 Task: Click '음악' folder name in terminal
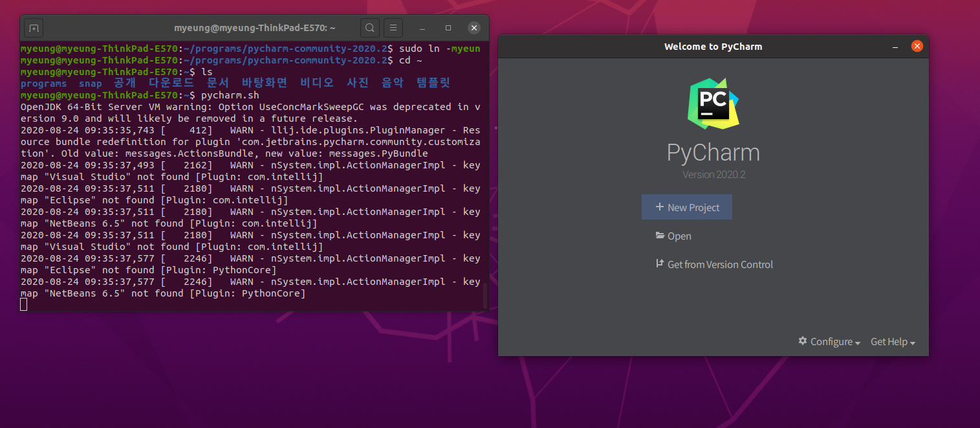tap(393, 83)
